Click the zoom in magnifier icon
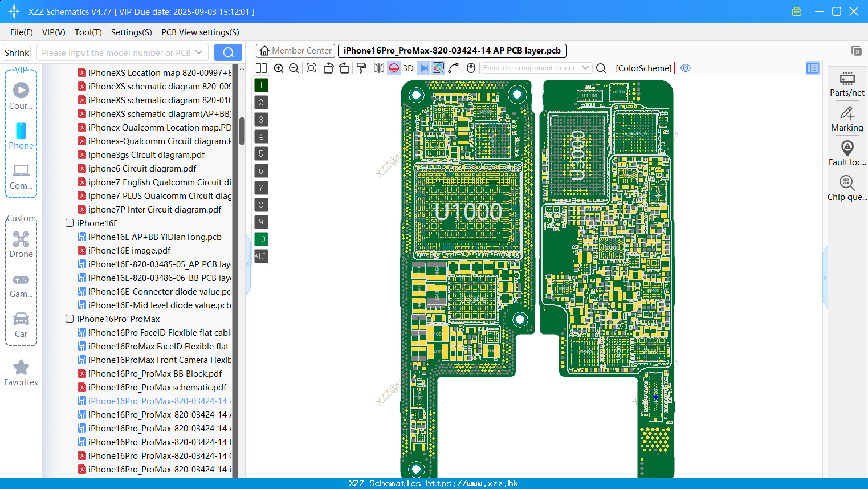The height and width of the screenshot is (489, 868). (x=279, y=68)
